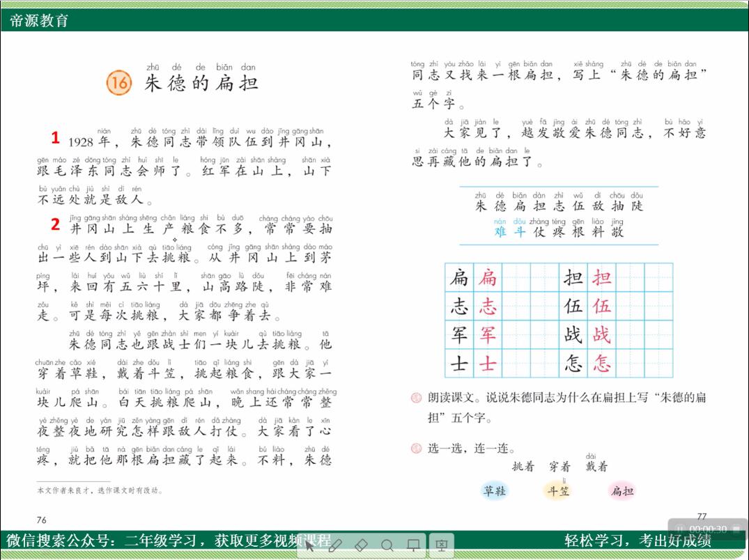The width and height of the screenshot is (749, 560).
Task: Click the year 1928 in the first paragraph
Action: [x=80, y=142]
